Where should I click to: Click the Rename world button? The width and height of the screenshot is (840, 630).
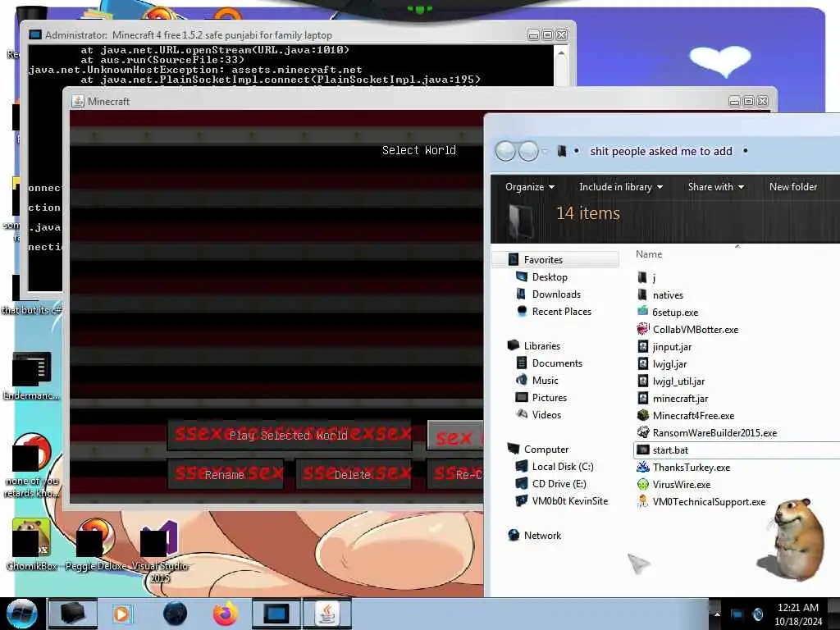pos(226,474)
